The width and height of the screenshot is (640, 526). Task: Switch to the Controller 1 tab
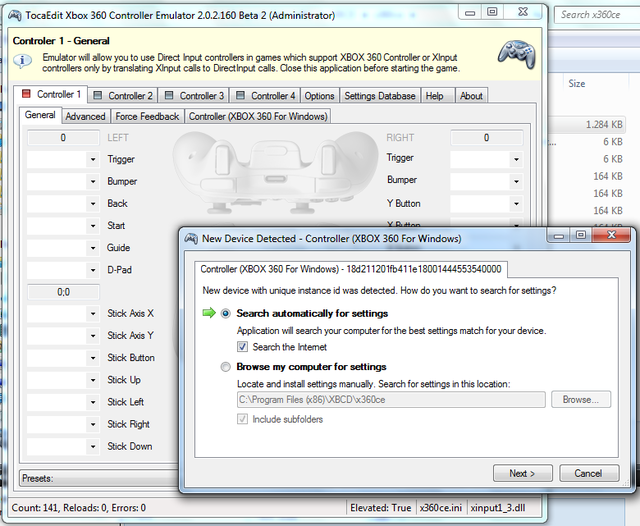coord(51,94)
